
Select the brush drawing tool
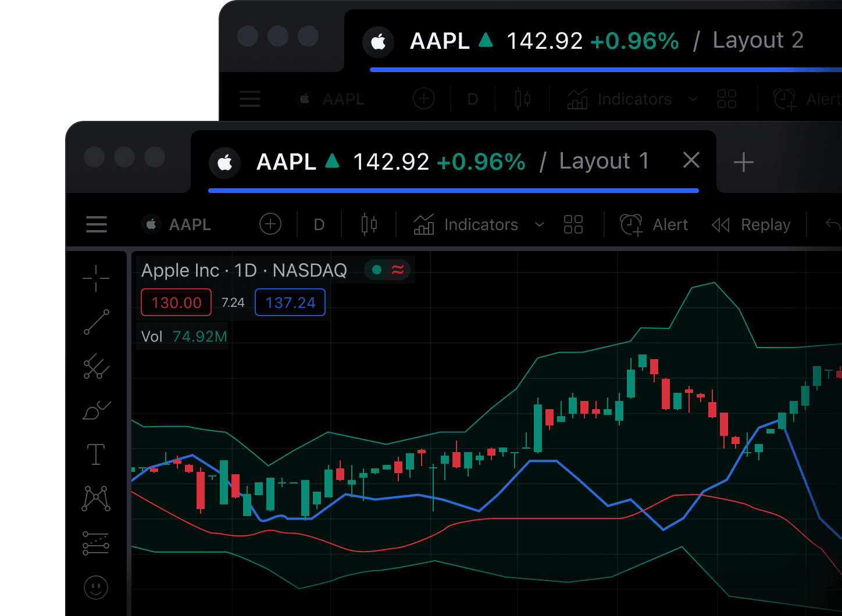pos(96,411)
